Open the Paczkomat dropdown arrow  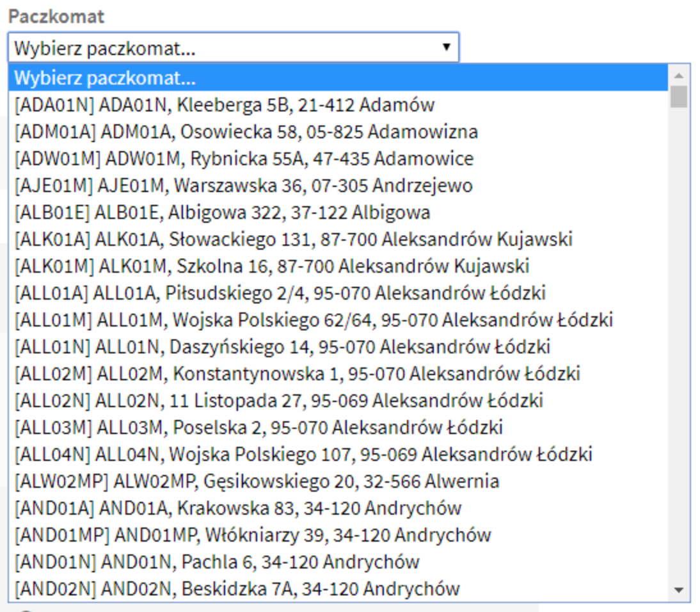(x=446, y=47)
